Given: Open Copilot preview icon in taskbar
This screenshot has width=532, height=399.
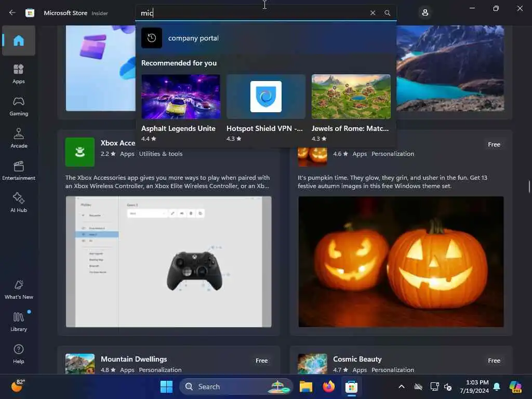Looking at the screenshot, I should pos(516,387).
